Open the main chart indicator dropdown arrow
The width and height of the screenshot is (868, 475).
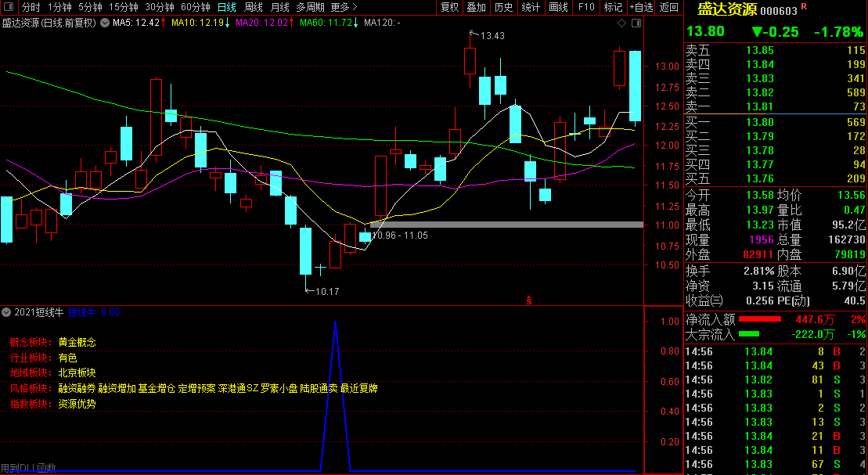coord(105,23)
